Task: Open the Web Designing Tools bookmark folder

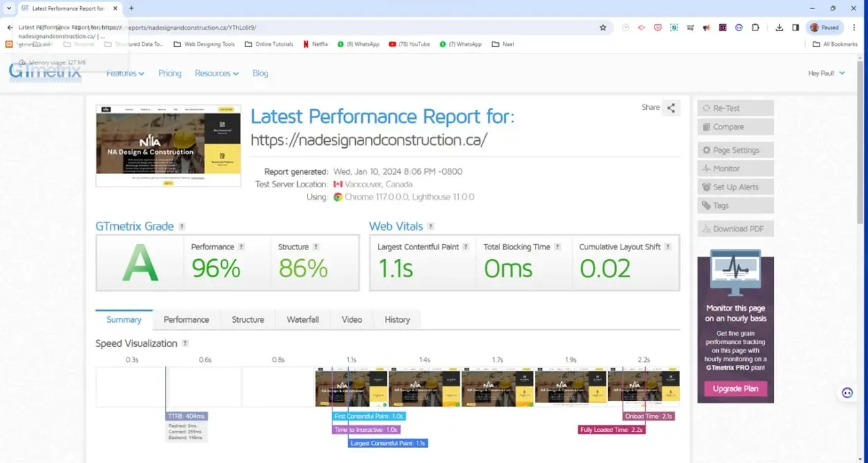Action: point(204,44)
